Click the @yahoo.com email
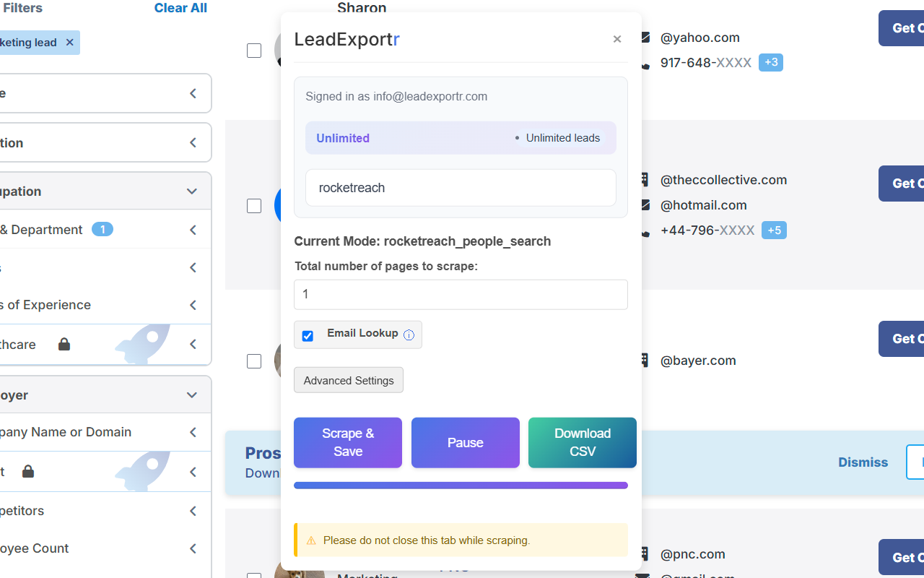Image resolution: width=924 pixels, height=578 pixels. coord(700,38)
